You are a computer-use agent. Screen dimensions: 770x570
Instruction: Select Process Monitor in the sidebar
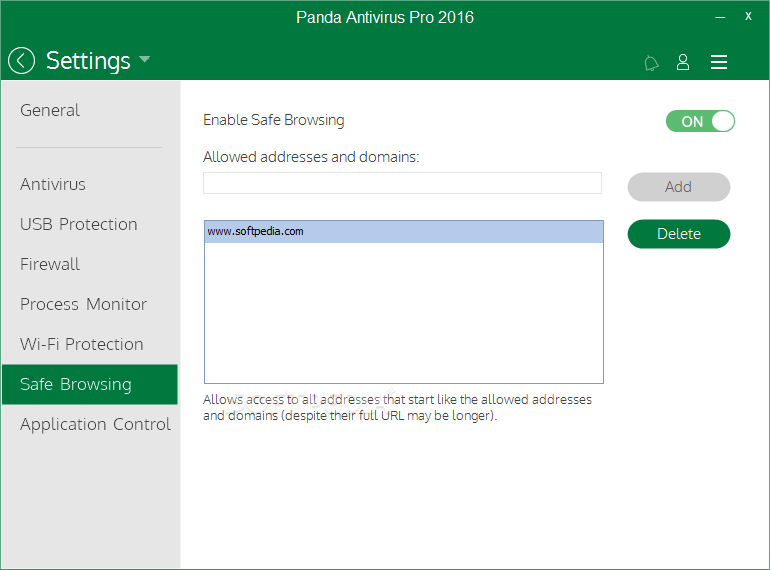83,304
